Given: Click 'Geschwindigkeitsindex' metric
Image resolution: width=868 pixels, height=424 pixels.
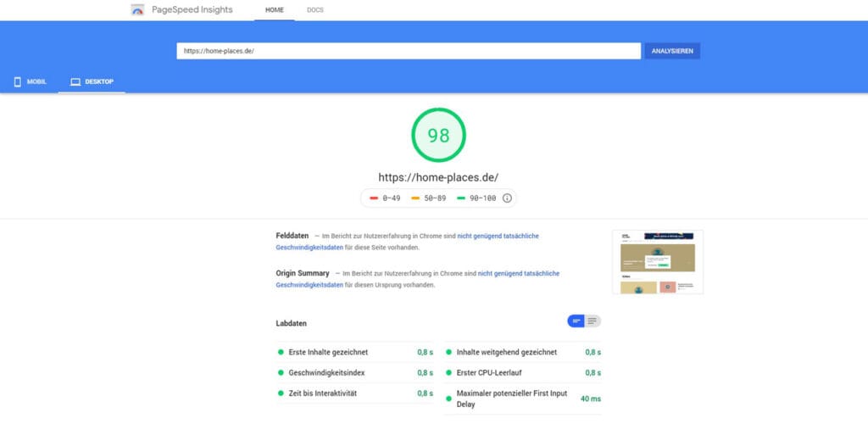Looking at the screenshot, I should (x=355, y=372).
